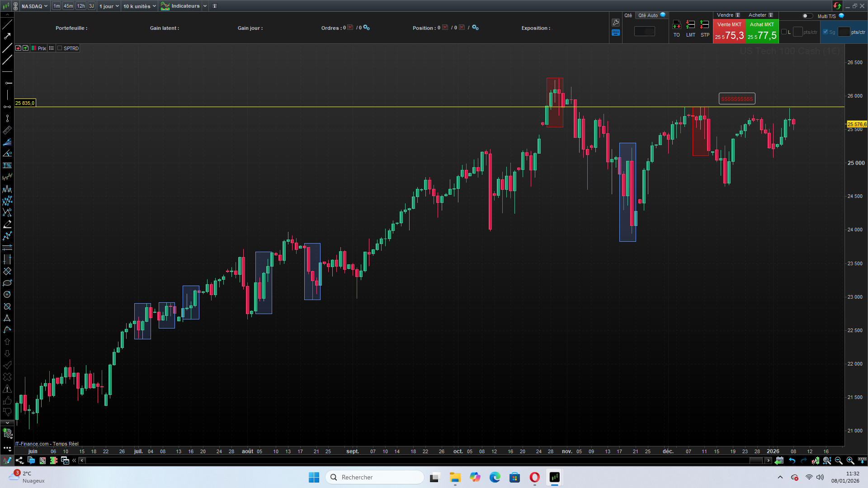Select the 45m timeframe
The width and height of the screenshot is (868, 488).
tap(68, 6)
